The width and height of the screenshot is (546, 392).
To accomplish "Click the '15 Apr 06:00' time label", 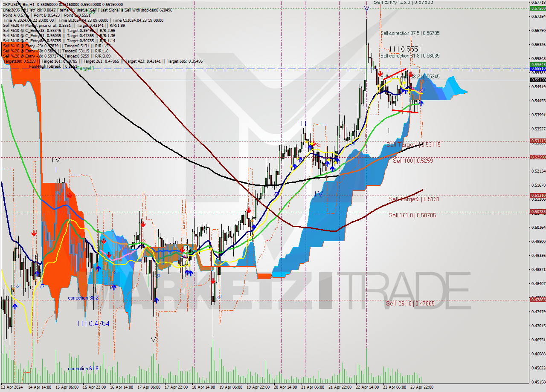I will (x=67, y=387).
